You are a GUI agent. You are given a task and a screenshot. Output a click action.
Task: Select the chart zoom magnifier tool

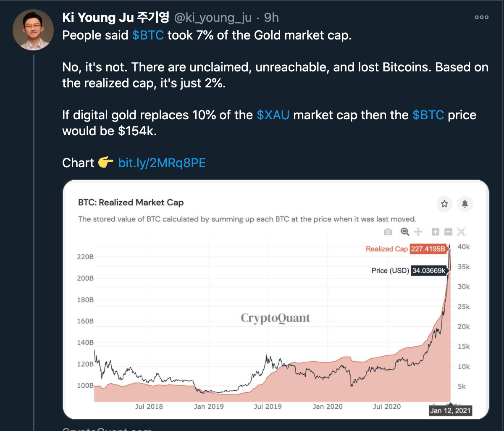404,231
